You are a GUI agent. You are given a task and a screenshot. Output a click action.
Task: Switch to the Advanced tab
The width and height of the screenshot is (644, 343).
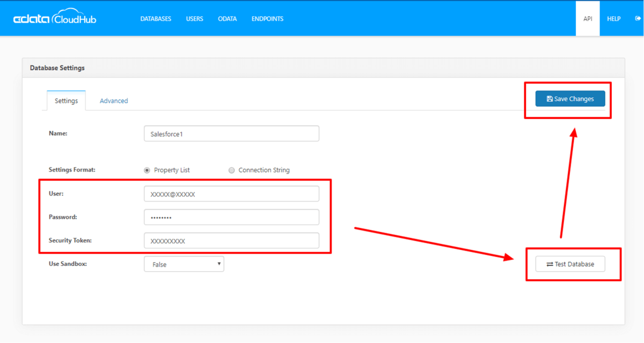[114, 101]
